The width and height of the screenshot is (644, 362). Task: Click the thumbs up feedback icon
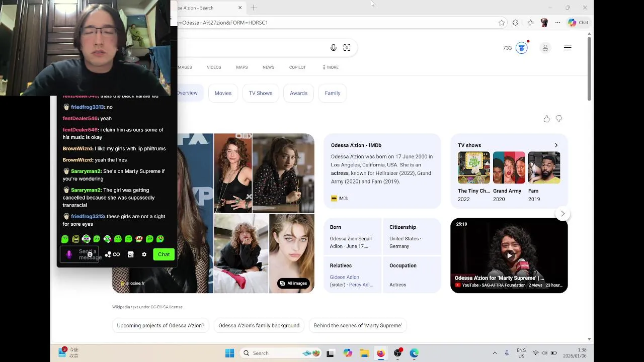(546, 119)
